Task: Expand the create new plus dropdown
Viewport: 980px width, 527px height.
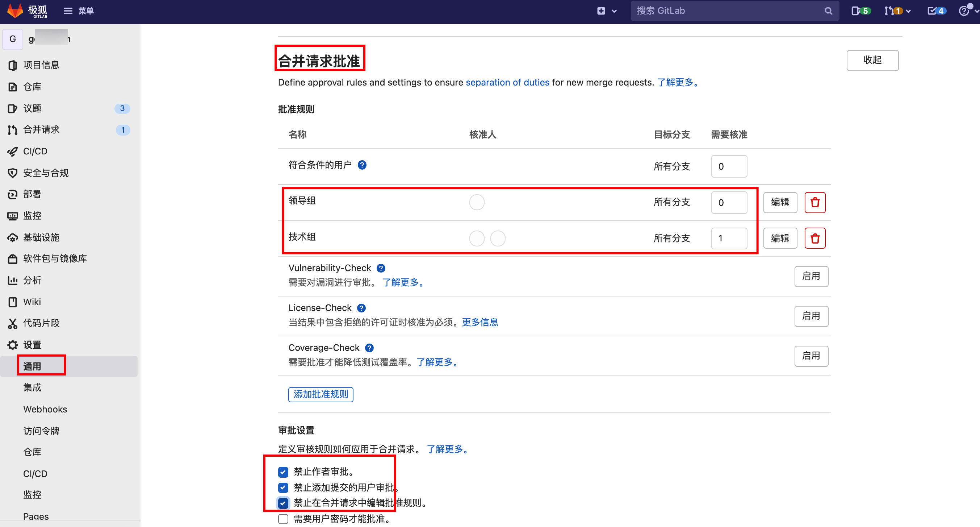Action: click(606, 11)
